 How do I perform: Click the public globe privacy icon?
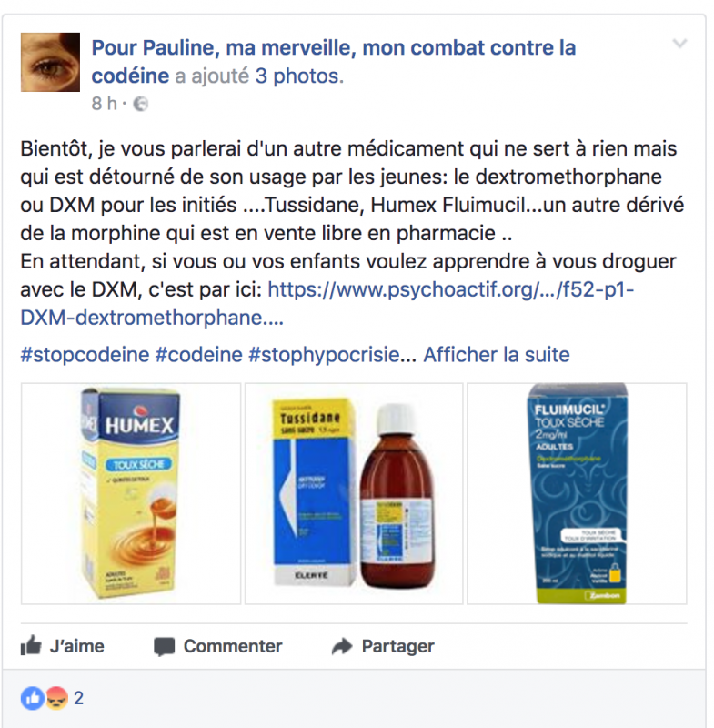(141, 104)
